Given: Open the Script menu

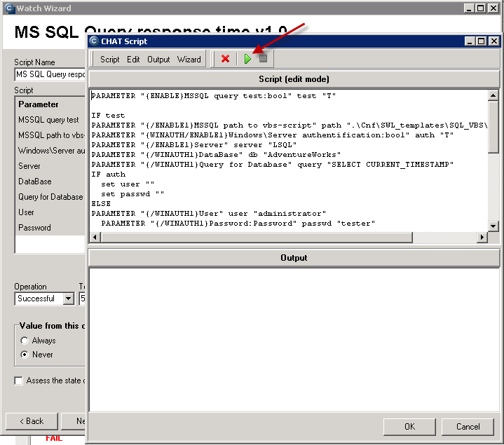Looking at the screenshot, I should [109, 60].
